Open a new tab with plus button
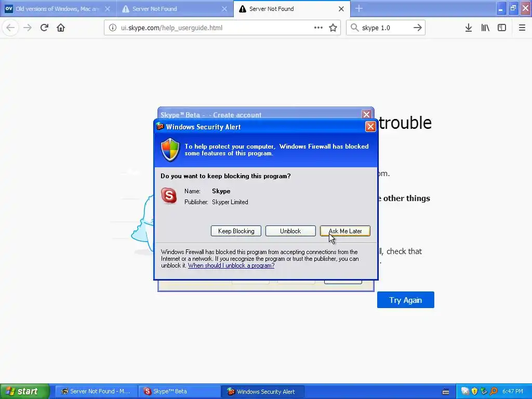 coord(359,9)
